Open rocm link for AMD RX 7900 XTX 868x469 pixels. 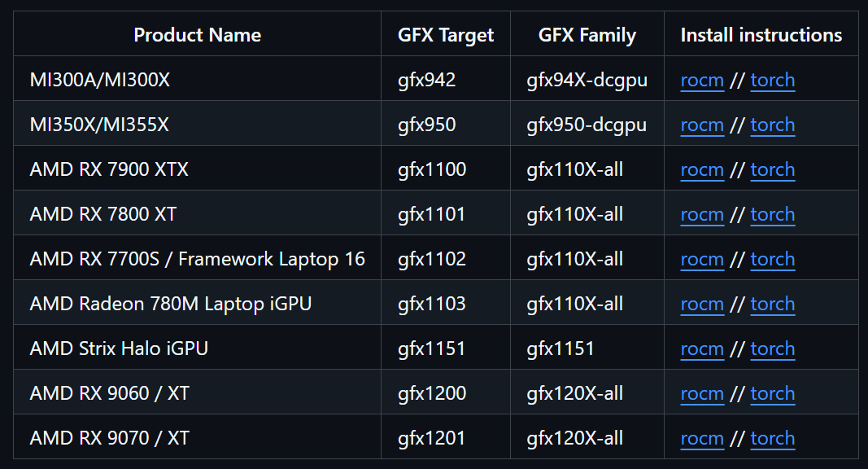(x=701, y=169)
